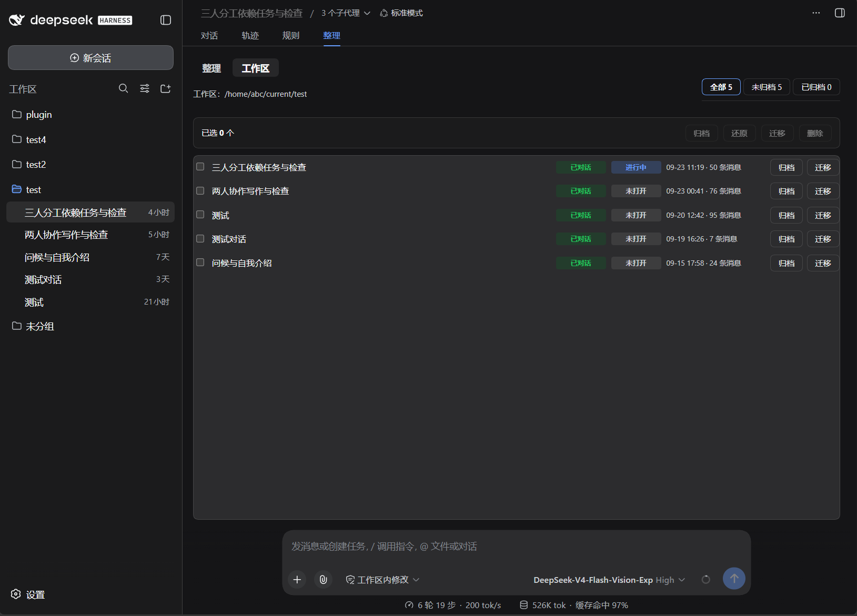Collapse the test workspace folder
This screenshot has width=857, height=616.
(90, 189)
